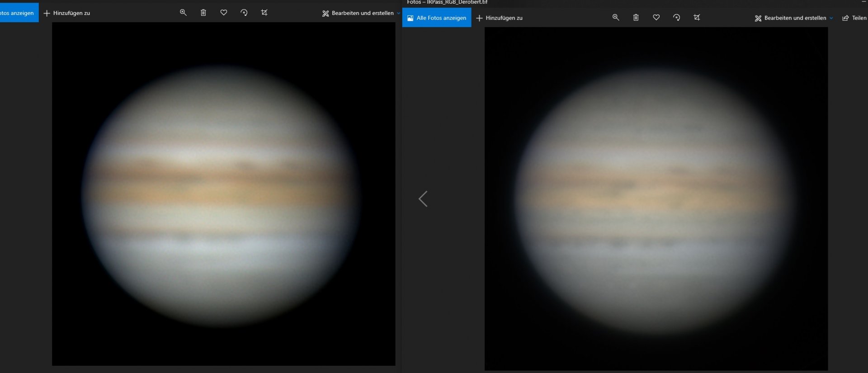868x373 pixels.
Task: Open 'Bearbeiten und erstellen' in right window
Action: click(x=793, y=18)
